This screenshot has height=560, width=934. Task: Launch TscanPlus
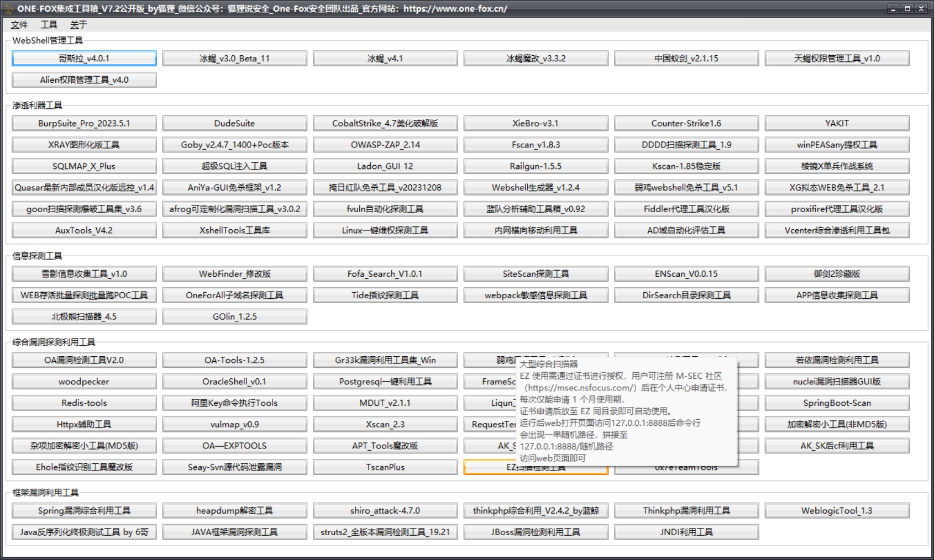(385, 467)
